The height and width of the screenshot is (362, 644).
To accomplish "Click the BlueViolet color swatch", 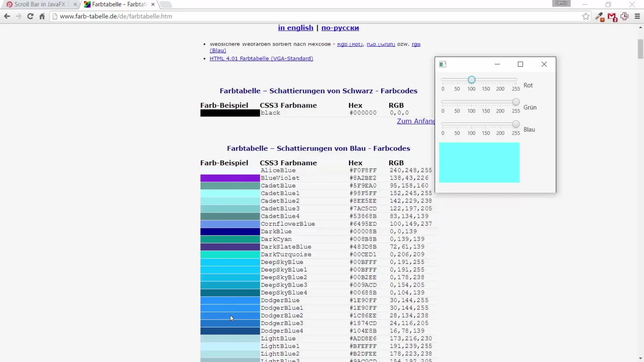I will pos(230,178).
